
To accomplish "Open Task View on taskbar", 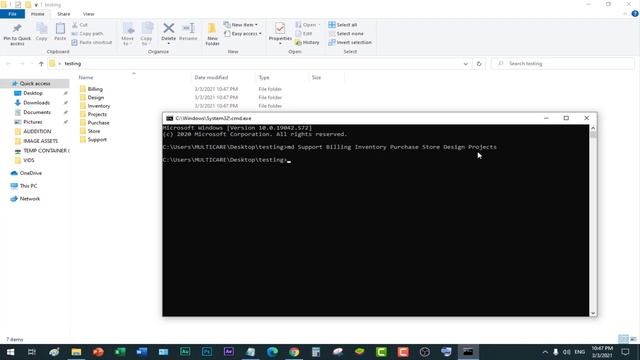I will [x=32, y=352].
